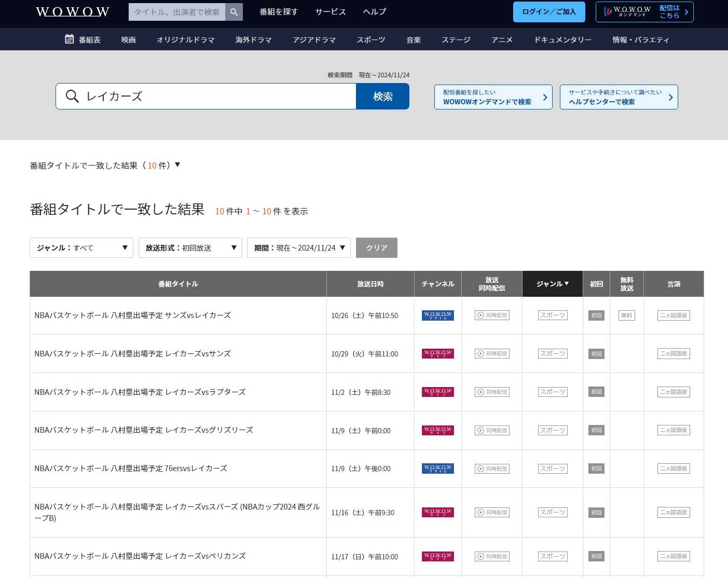Click WOWOW Live logo in レイカーズvsペリカンズ row
The image size is (728, 578).
click(438, 557)
